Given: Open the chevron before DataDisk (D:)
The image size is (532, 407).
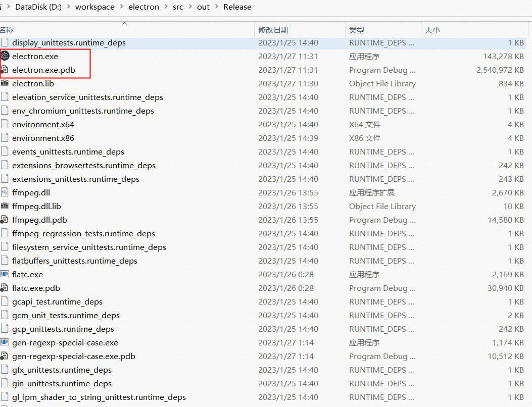Looking at the screenshot, I should (9, 7).
